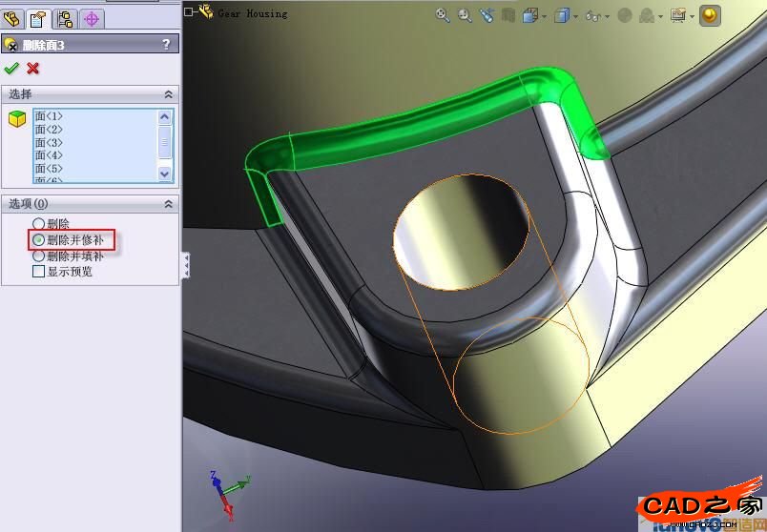
Task: Choose the 删除并填补 radio option
Action: pos(39,256)
